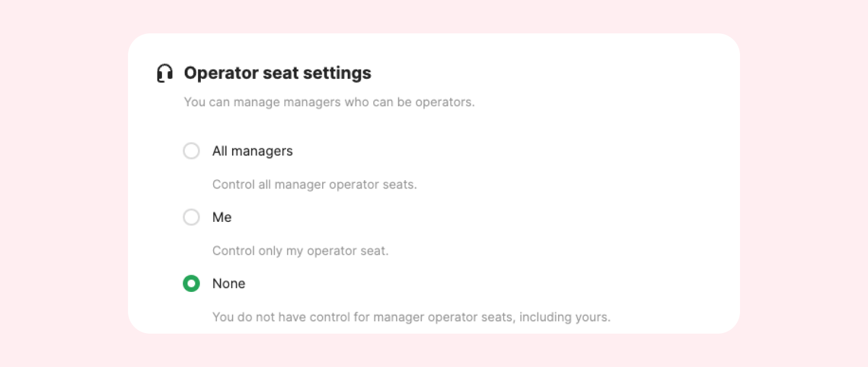Click the headset icon beside the title
The height and width of the screenshot is (367, 868).
pos(165,73)
